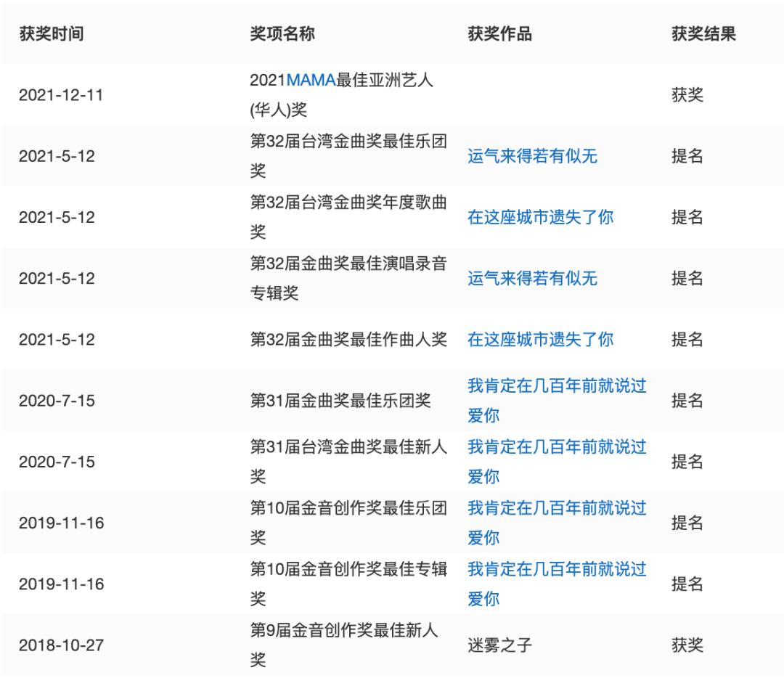Click the 获奖时间 column header
The image size is (784, 678).
tap(52, 34)
